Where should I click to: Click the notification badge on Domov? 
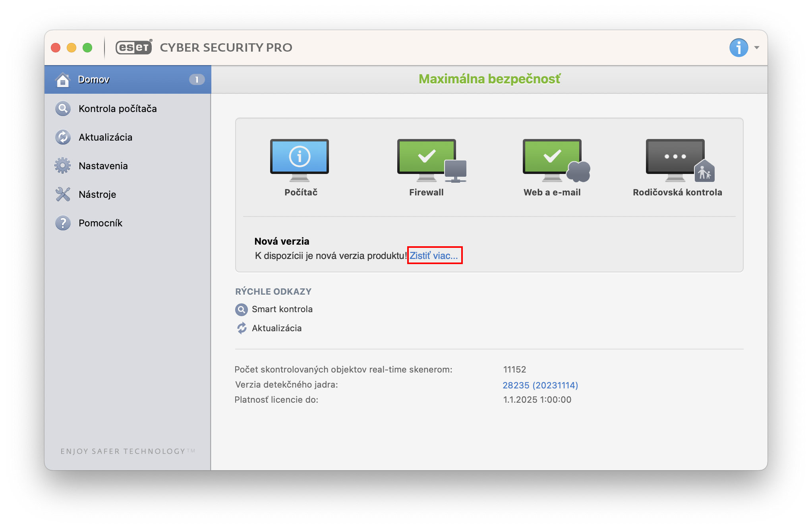(197, 79)
